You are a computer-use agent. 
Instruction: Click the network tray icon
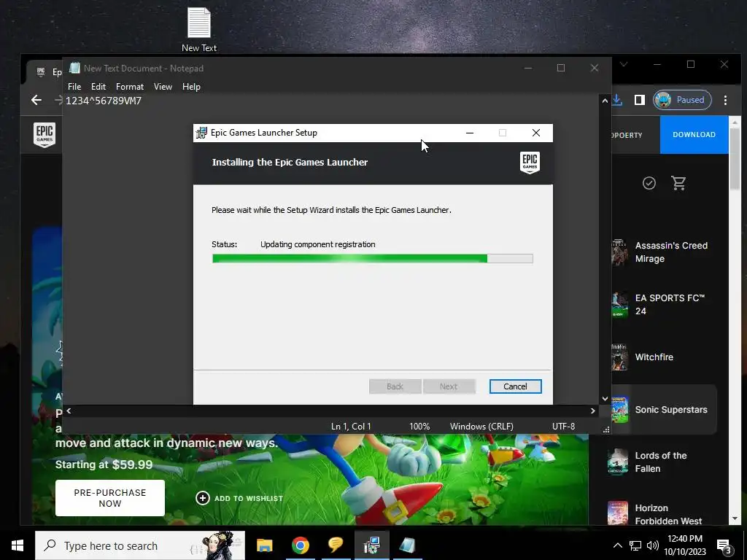tap(635, 545)
